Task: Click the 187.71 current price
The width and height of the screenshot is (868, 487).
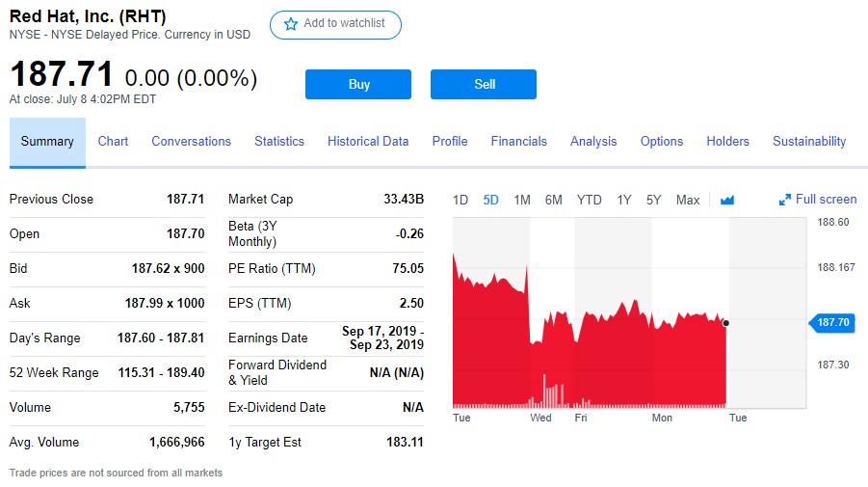Action: click(62, 73)
